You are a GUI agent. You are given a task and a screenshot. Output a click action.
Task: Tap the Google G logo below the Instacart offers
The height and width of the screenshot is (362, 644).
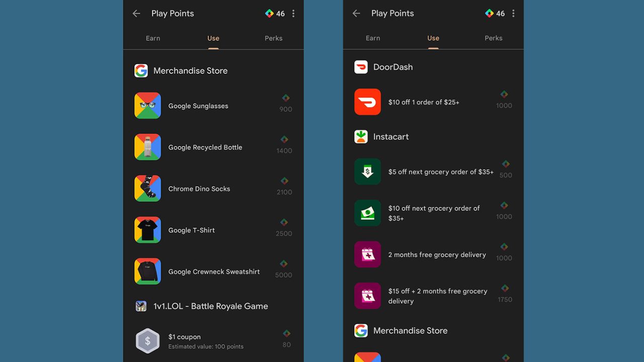[x=361, y=330]
